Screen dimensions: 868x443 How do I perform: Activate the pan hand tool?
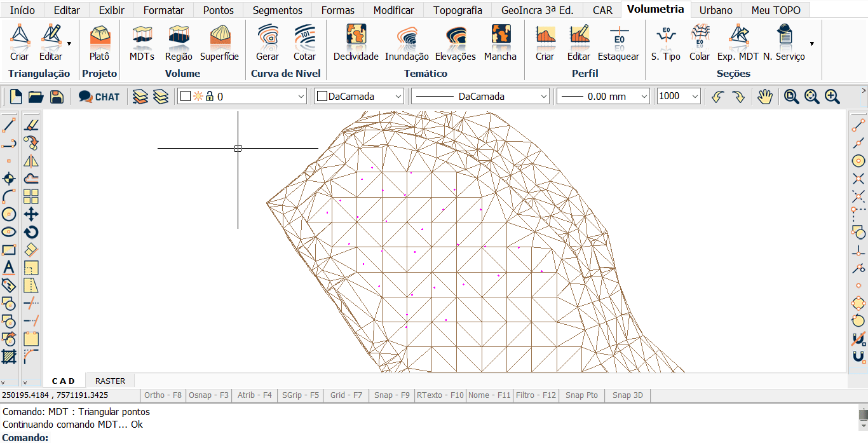click(765, 97)
